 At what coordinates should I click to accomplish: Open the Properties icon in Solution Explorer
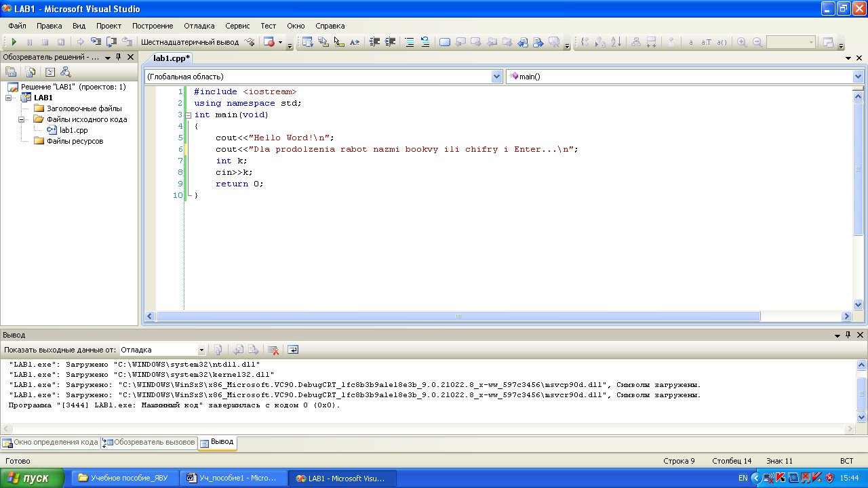[11, 72]
